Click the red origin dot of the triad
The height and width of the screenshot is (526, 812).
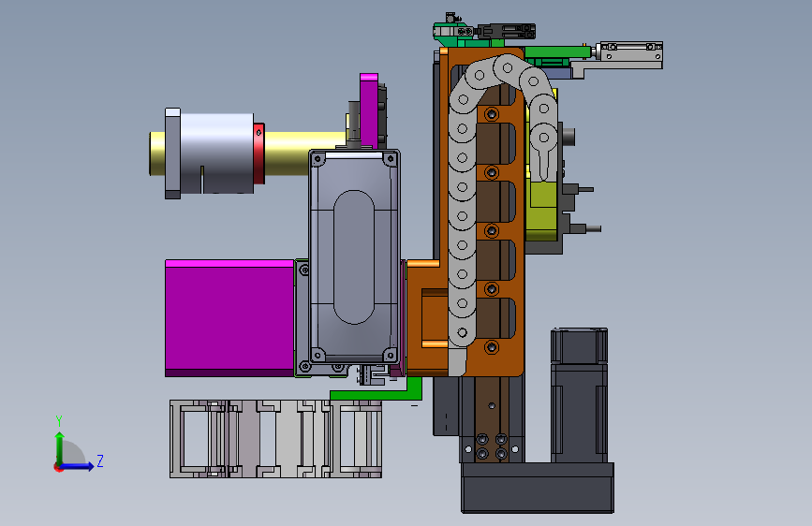pyautogui.click(x=58, y=467)
